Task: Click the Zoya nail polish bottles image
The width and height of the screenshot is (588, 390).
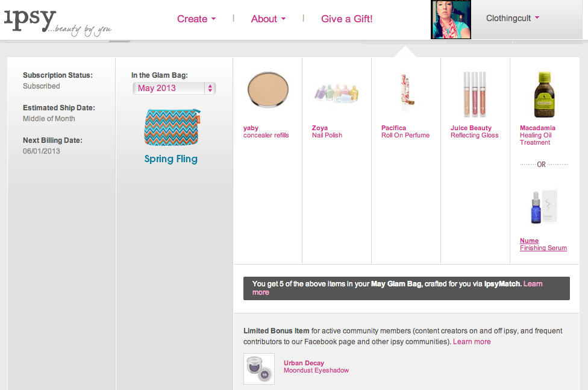Action: coord(336,93)
